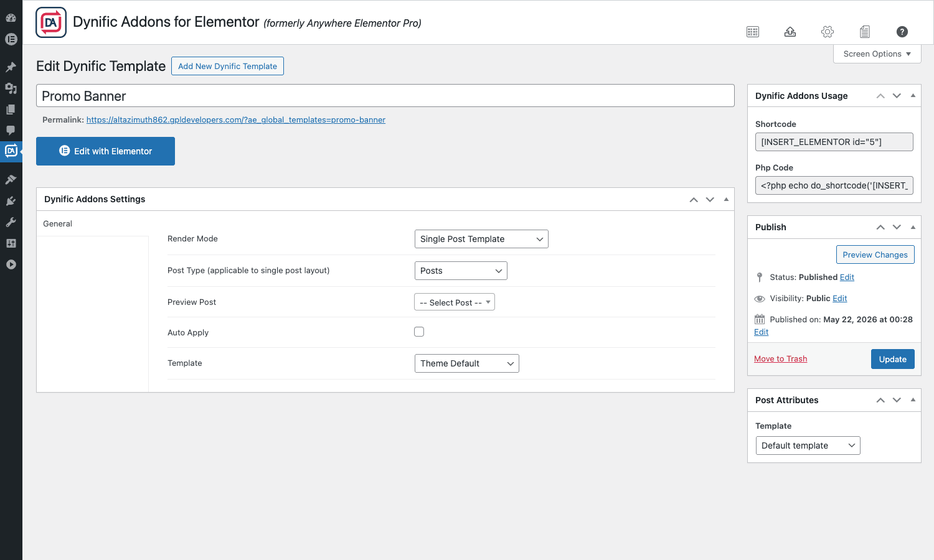Open the Appearance paintbrush sidebar icon
This screenshot has height=560, width=934.
pyautogui.click(x=11, y=180)
